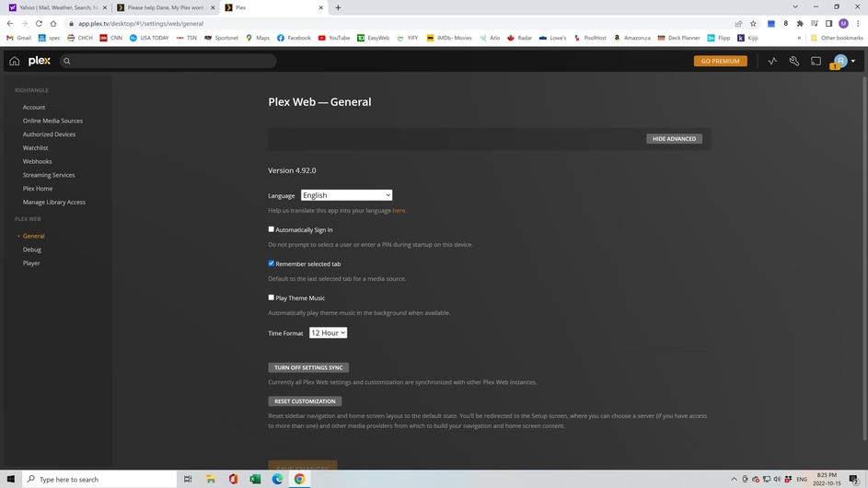Go to Plex home icon
The image size is (868, 488).
[15, 61]
